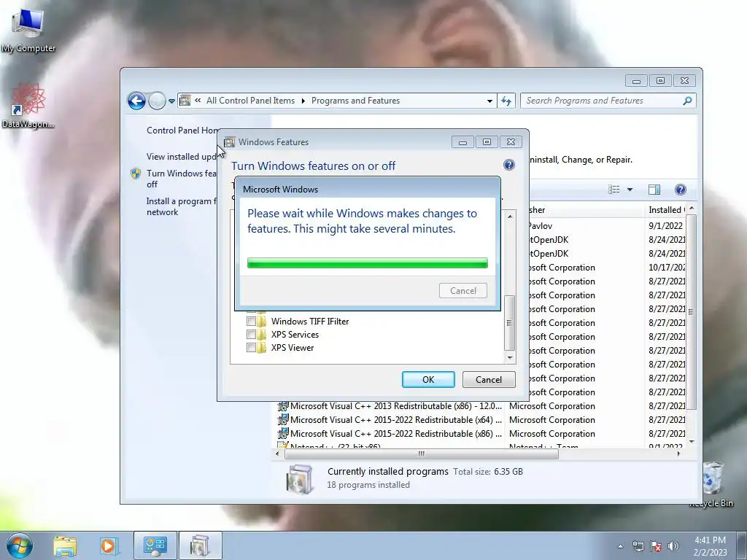
Task: Click the shield icon beside Turn Windows features
Action: point(136,174)
